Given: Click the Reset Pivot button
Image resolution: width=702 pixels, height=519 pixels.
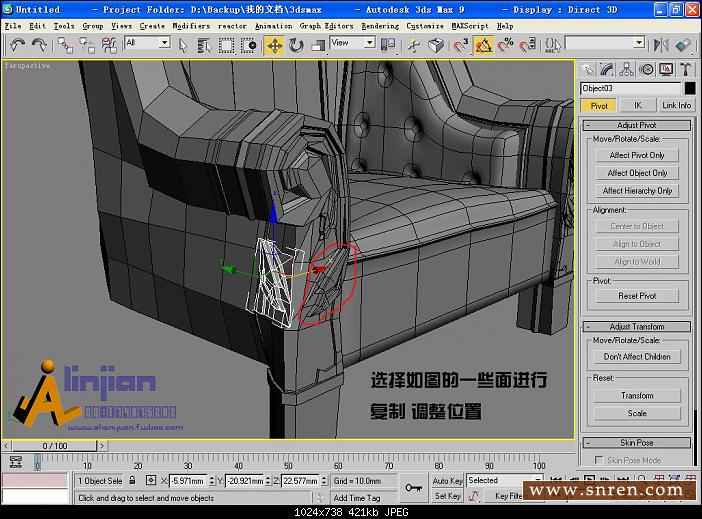Looking at the screenshot, I should tap(637, 296).
